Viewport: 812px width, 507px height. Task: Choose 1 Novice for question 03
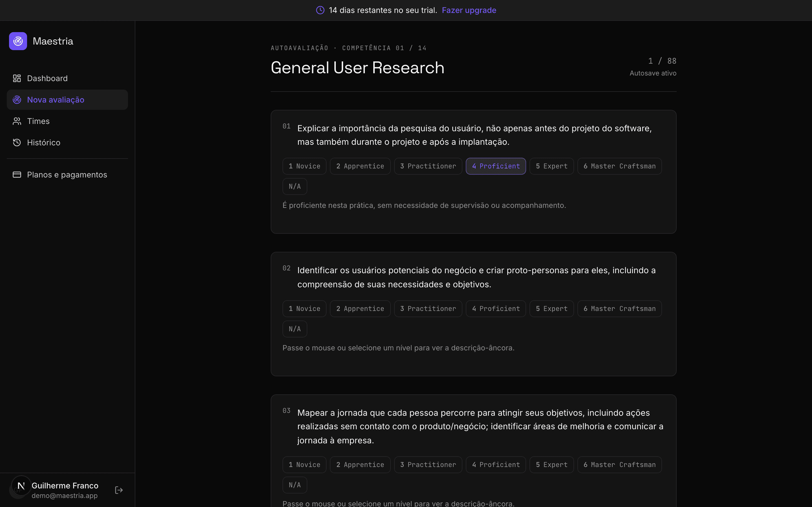(304, 464)
